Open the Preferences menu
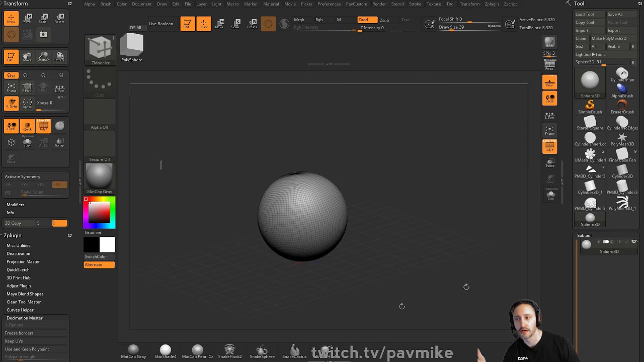This screenshot has width=644, height=362. pyautogui.click(x=329, y=4)
